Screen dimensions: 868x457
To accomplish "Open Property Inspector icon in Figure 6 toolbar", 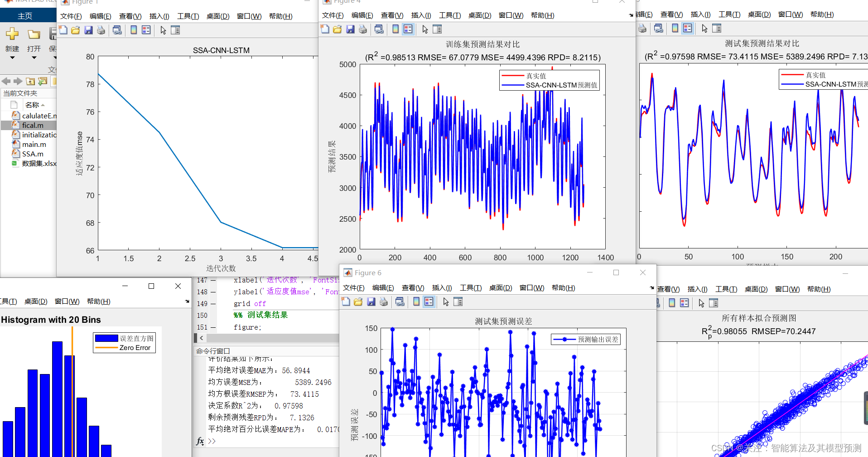I will [458, 301].
